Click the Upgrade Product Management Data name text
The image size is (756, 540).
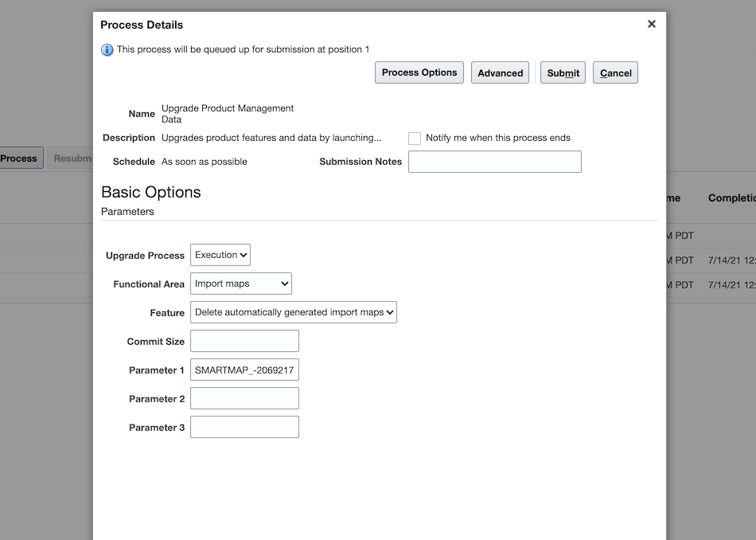click(x=228, y=114)
